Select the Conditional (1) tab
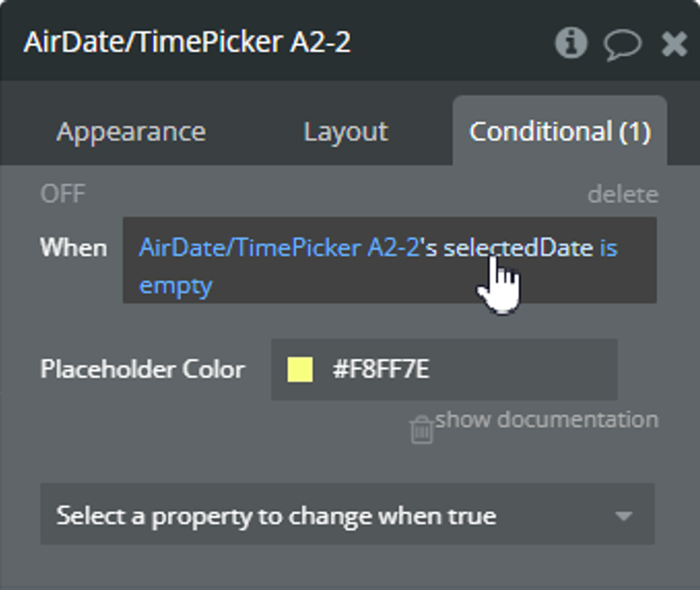The height and width of the screenshot is (590, 700). [560, 131]
